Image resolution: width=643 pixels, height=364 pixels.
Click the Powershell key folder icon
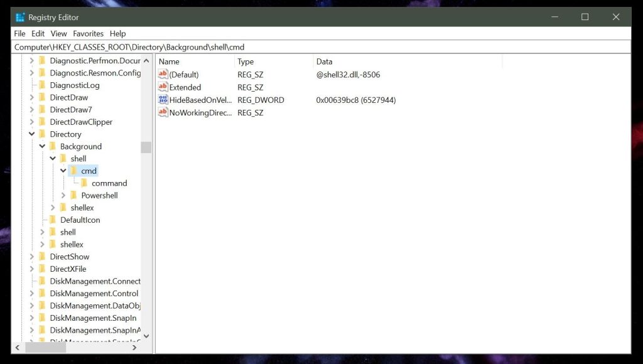click(74, 195)
